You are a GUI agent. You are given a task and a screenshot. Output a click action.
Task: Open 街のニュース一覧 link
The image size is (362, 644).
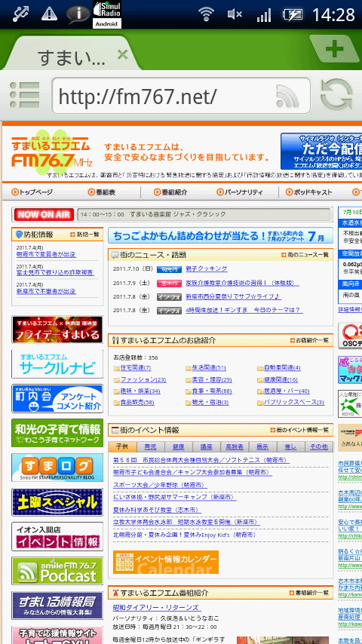click(x=305, y=255)
